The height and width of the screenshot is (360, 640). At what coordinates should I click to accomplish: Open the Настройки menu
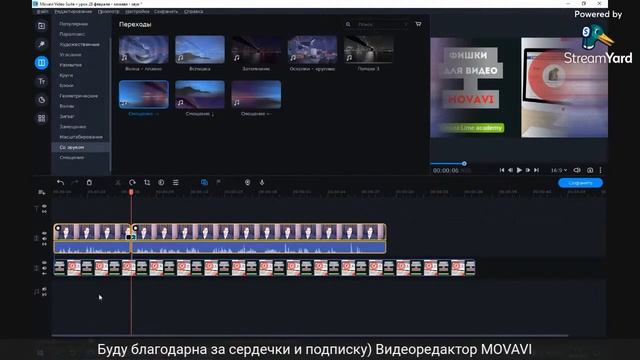pos(137,11)
